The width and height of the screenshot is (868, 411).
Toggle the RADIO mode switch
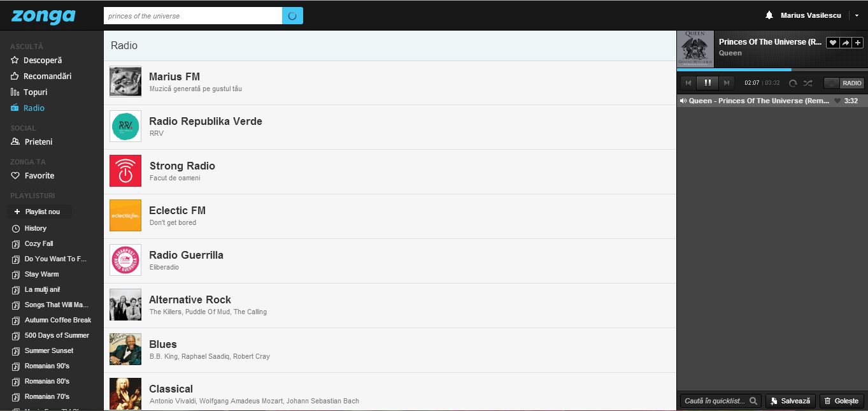[844, 83]
